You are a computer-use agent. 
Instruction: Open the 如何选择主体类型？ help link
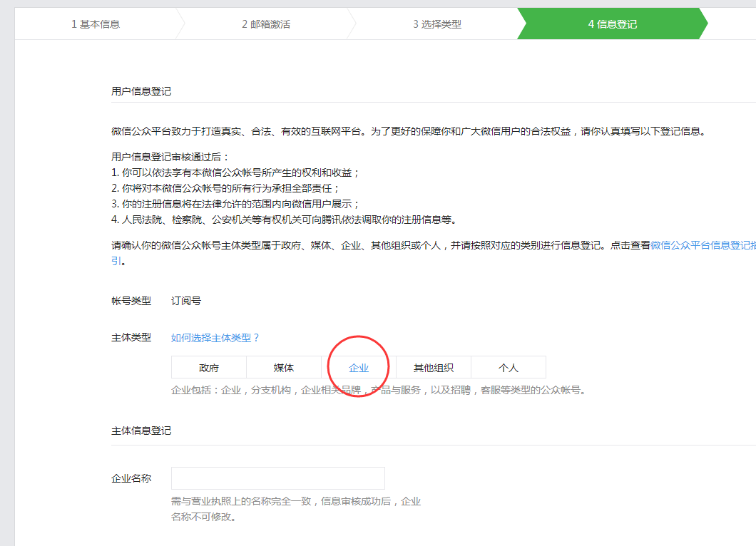point(215,338)
